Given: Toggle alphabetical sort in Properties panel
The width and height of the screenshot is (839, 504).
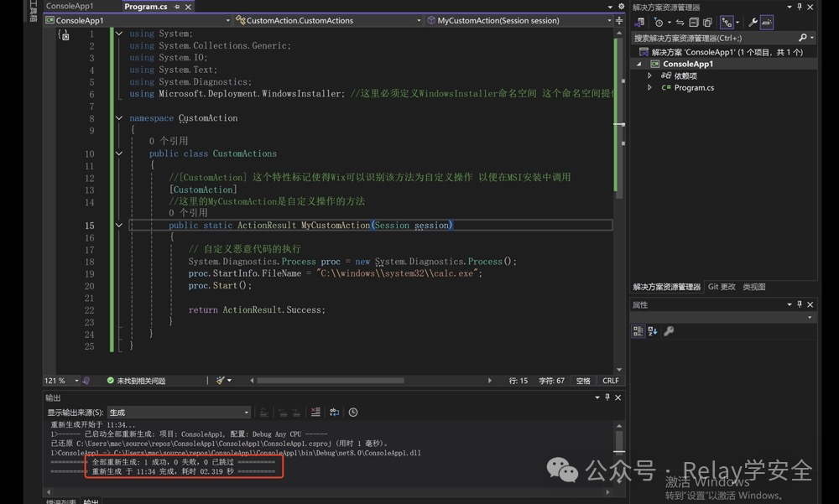Looking at the screenshot, I should click(x=652, y=331).
